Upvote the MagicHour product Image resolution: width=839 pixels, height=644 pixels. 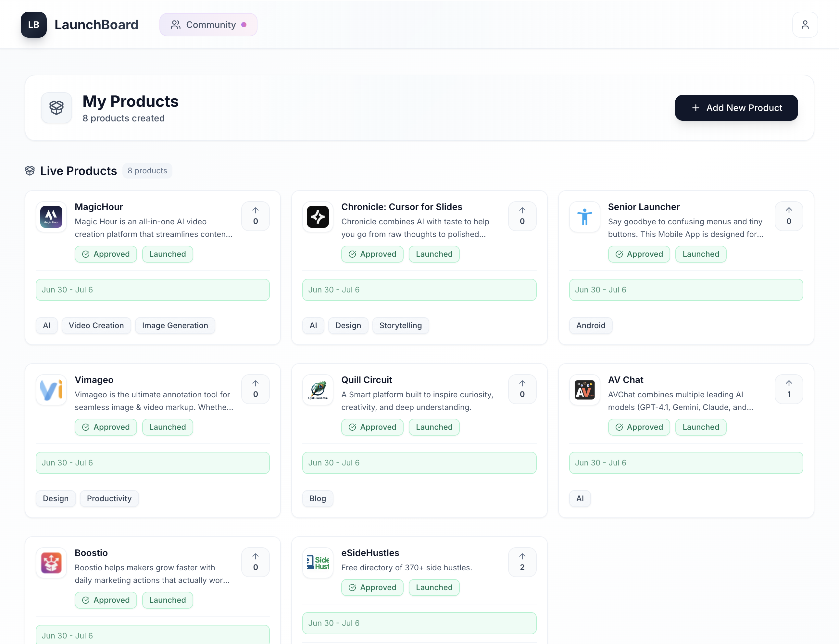(x=256, y=216)
